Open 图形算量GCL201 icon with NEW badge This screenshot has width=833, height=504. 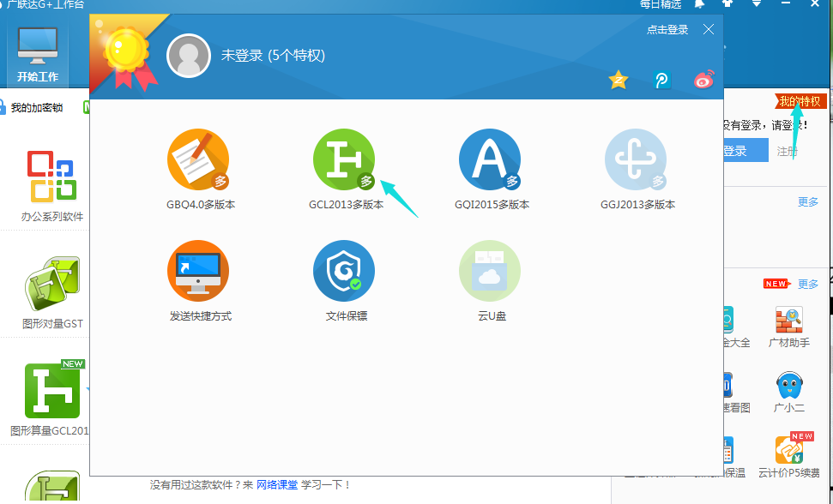[x=52, y=390]
